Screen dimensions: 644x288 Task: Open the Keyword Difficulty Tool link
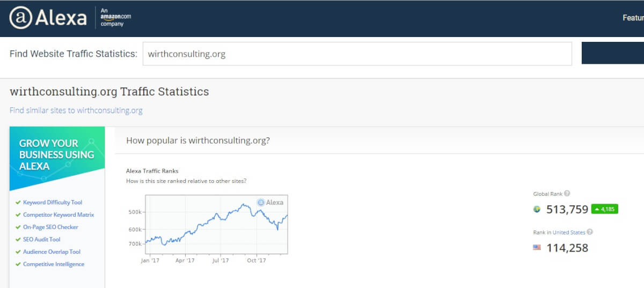(x=53, y=202)
